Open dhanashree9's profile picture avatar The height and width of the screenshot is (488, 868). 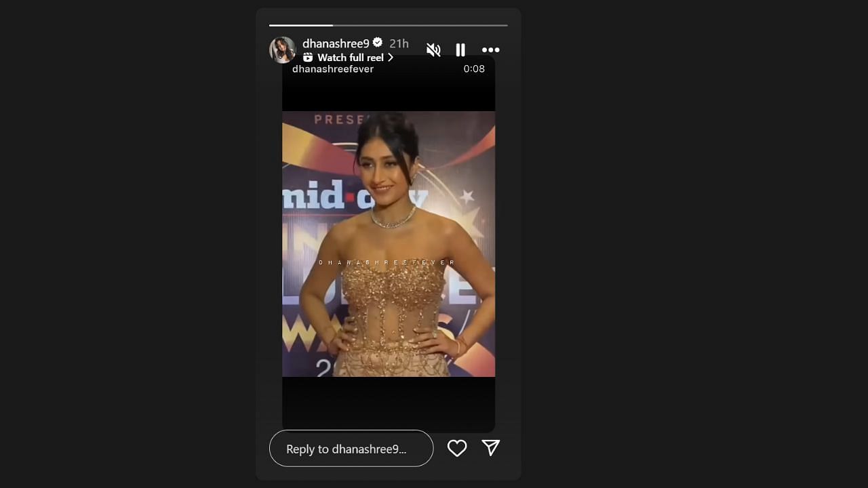pos(283,49)
